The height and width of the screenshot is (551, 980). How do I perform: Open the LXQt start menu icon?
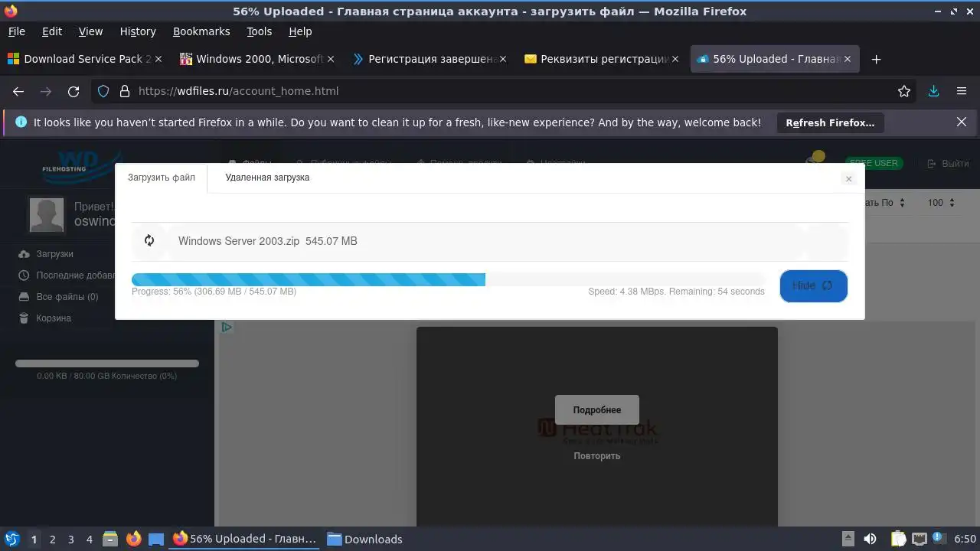pyautogui.click(x=11, y=539)
